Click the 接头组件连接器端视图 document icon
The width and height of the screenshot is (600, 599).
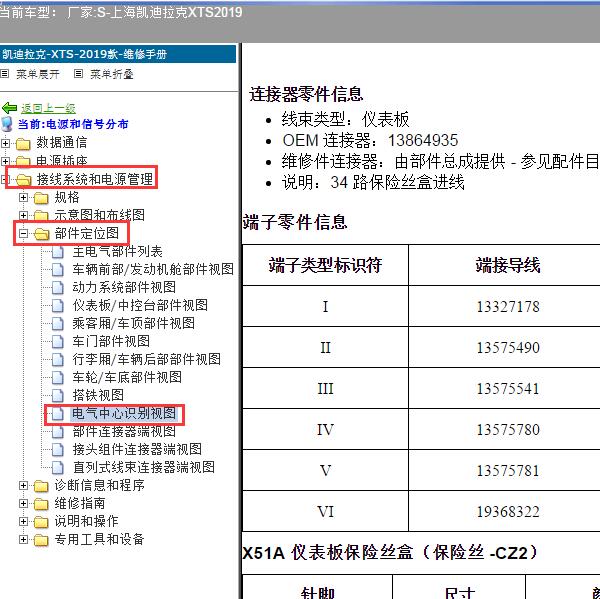pyautogui.click(x=58, y=449)
